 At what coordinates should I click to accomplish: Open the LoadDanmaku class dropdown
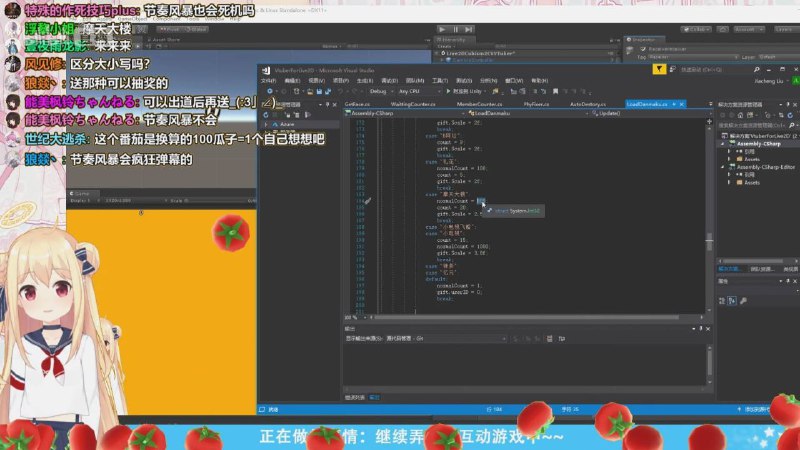[529, 113]
